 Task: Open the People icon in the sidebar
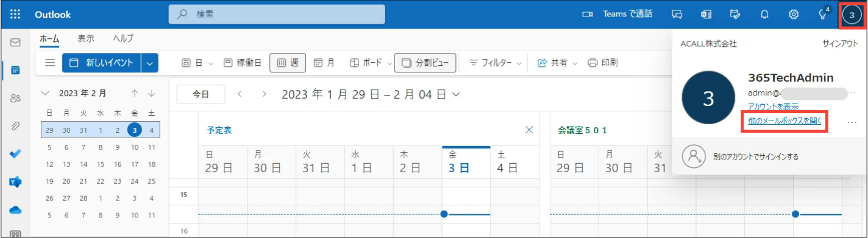[x=15, y=98]
